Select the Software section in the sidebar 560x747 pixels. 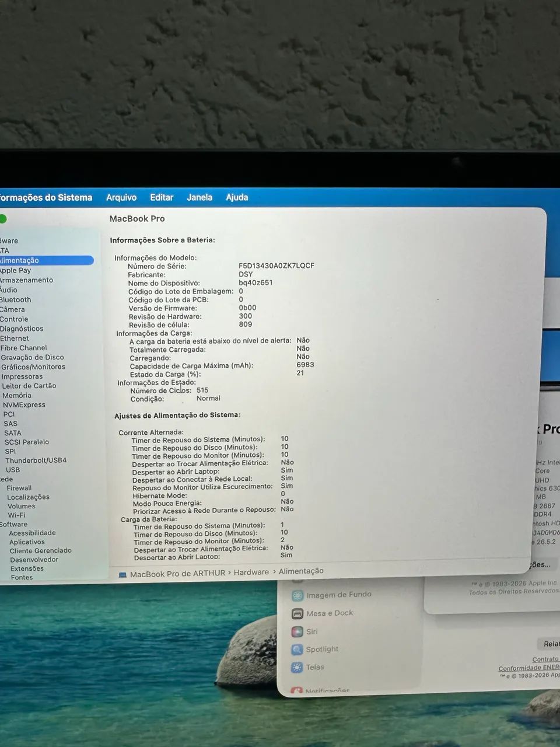pos(14,524)
